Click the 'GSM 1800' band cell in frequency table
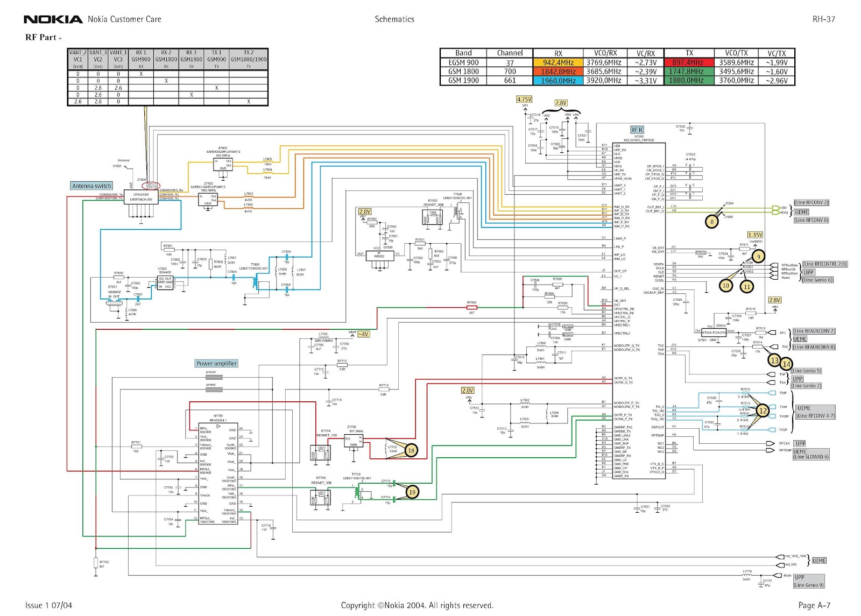Image resolution: width=861 pixels, height=616 pixels. (463, 72)
